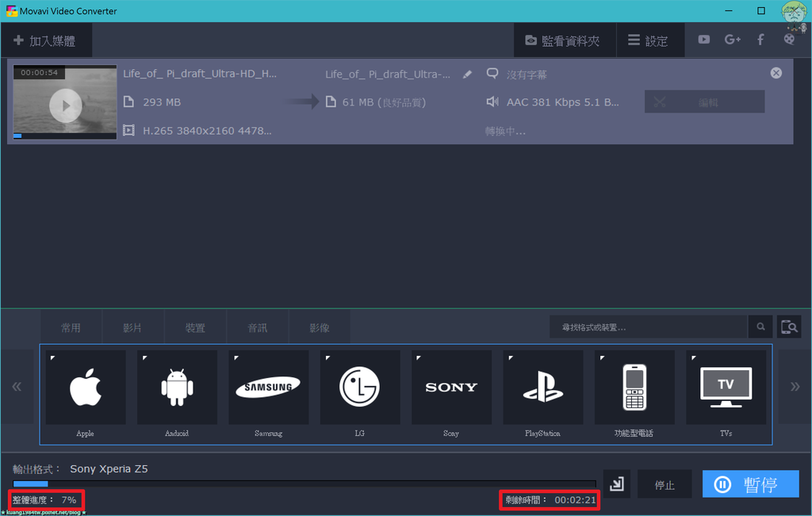Viewport: 812px width, 516px height.
Task: Click the 尋找格式或裝置 search field
Action: [x=649, y=327]
